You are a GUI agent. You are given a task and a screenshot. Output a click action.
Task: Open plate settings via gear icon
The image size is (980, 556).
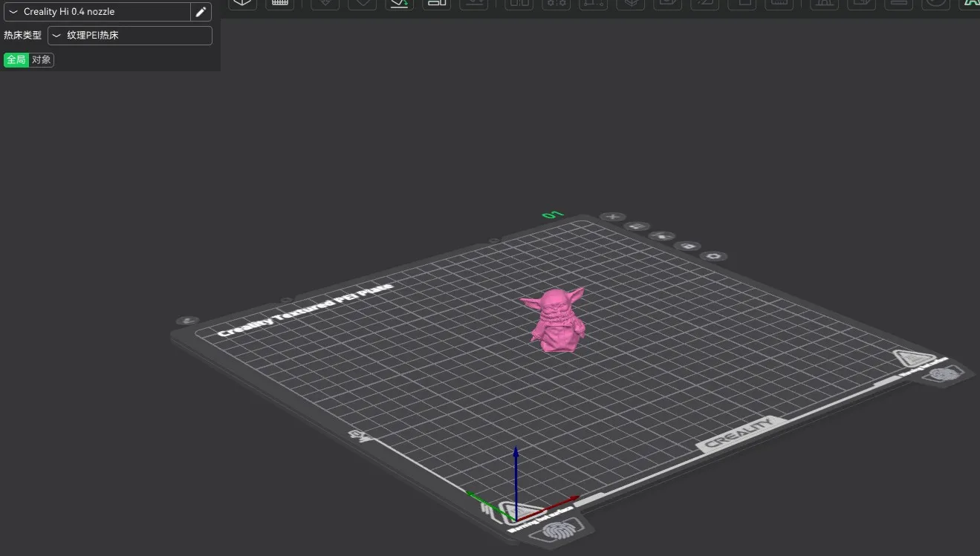(714, 256)
